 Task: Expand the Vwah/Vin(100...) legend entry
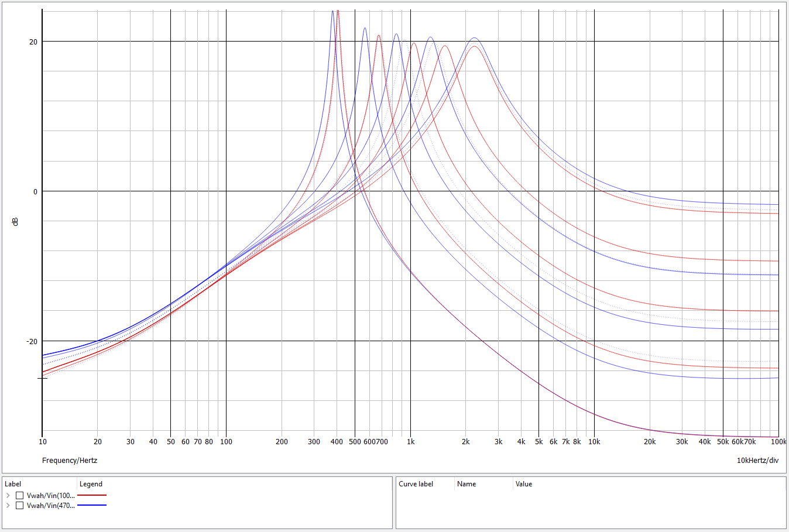[x=8, y=496]
